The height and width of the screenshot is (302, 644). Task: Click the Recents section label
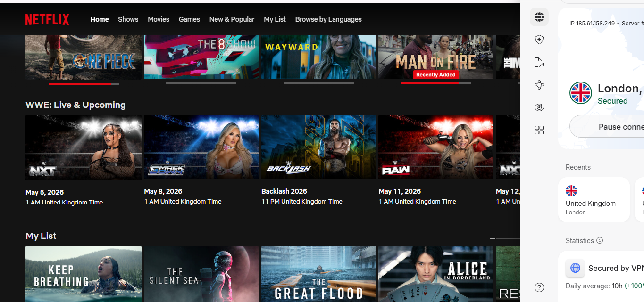(x=578, y=167)
